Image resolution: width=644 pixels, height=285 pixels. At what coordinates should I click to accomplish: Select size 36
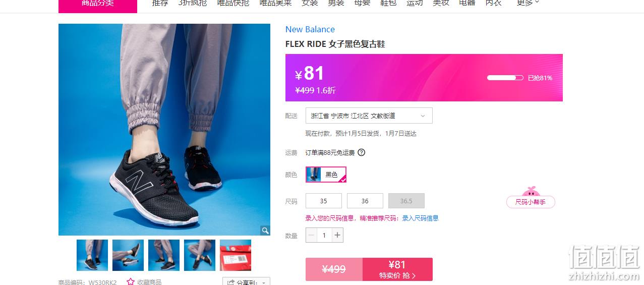(365, 201)
